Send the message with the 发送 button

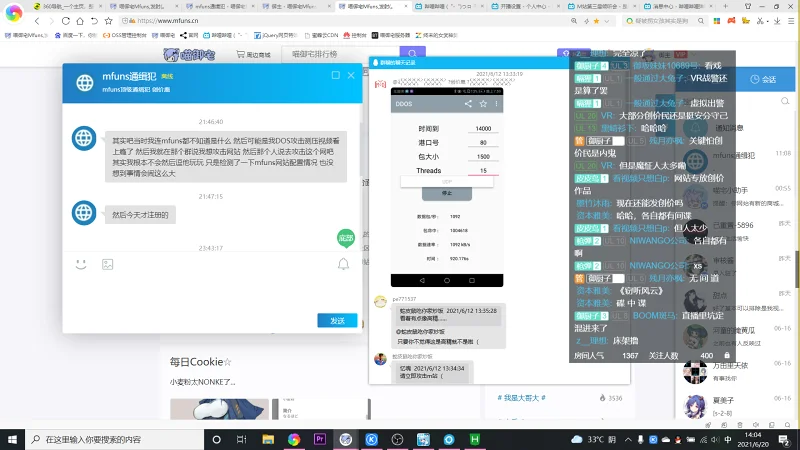coord(337,320)
